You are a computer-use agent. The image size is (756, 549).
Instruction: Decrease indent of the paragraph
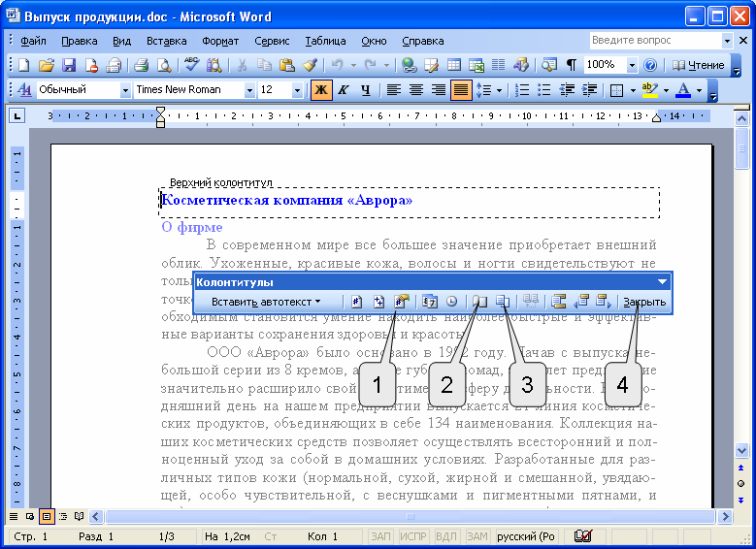[567, 89]
